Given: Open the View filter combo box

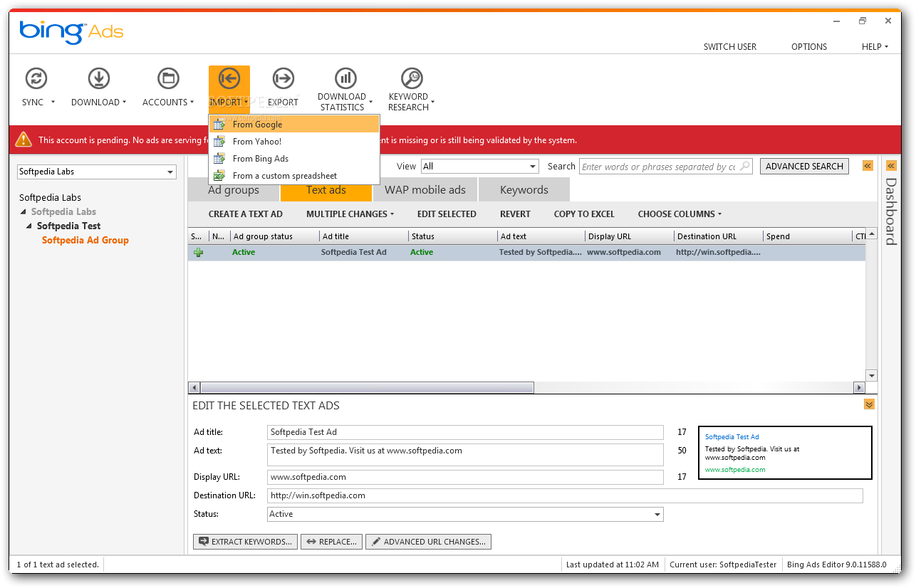Looking at the screenshot, I should click(x=479, y=166).
